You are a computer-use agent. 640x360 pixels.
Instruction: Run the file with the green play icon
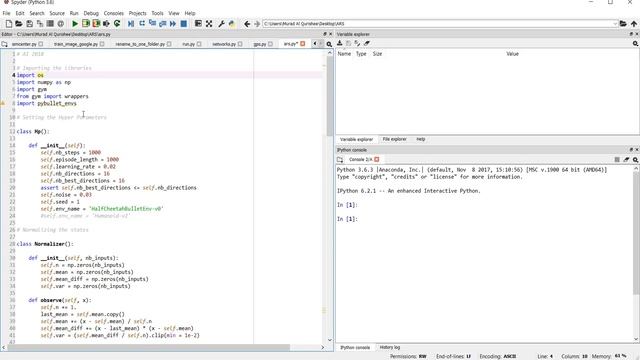pos(75,24)
